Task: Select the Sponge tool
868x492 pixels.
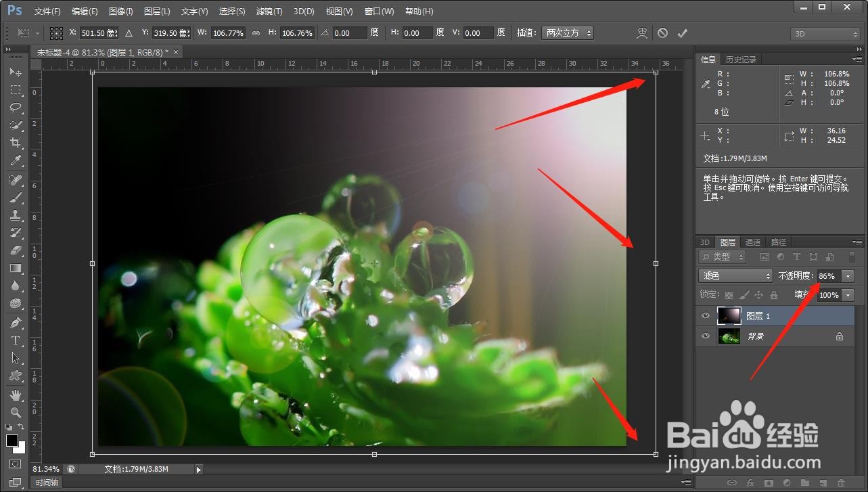Action: click(16, 303)
